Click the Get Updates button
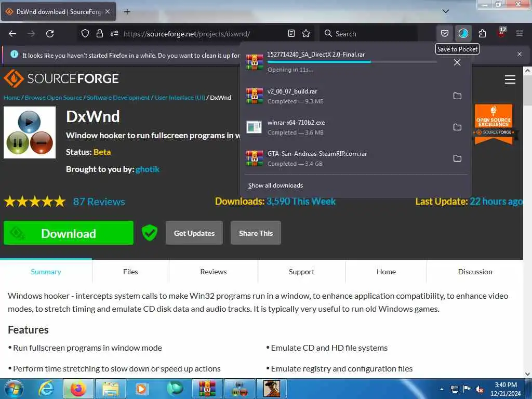532x399 pixels. 194,233
